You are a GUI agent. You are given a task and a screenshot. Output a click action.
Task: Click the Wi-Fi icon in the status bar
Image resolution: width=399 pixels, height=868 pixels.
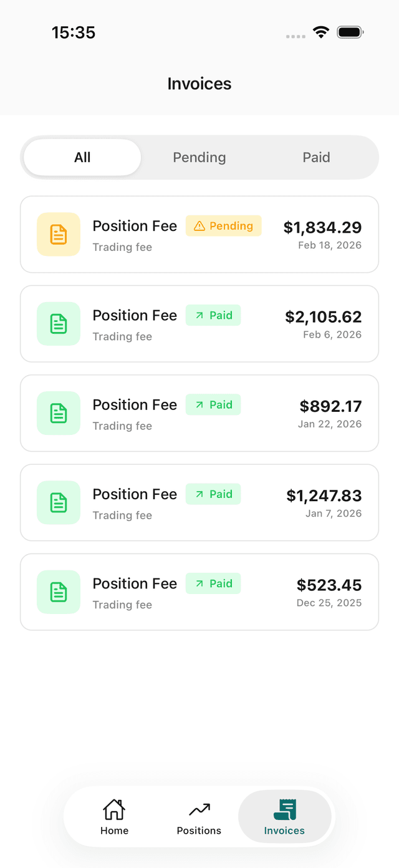(321, 32)
